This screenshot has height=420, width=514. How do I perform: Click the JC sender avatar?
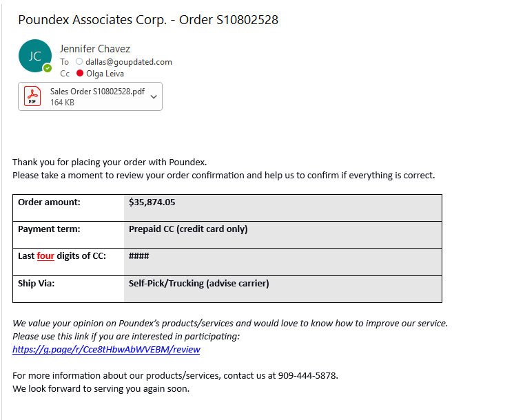point(34,56)
